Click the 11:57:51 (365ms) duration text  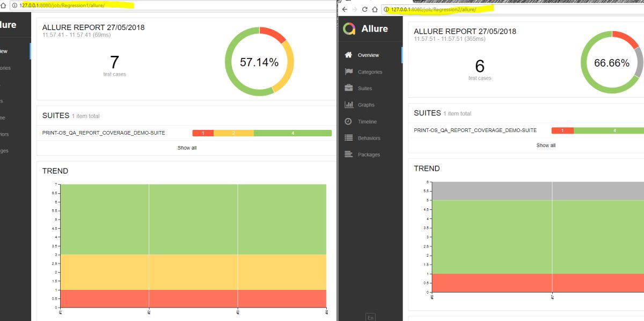(x=449, y=39)
